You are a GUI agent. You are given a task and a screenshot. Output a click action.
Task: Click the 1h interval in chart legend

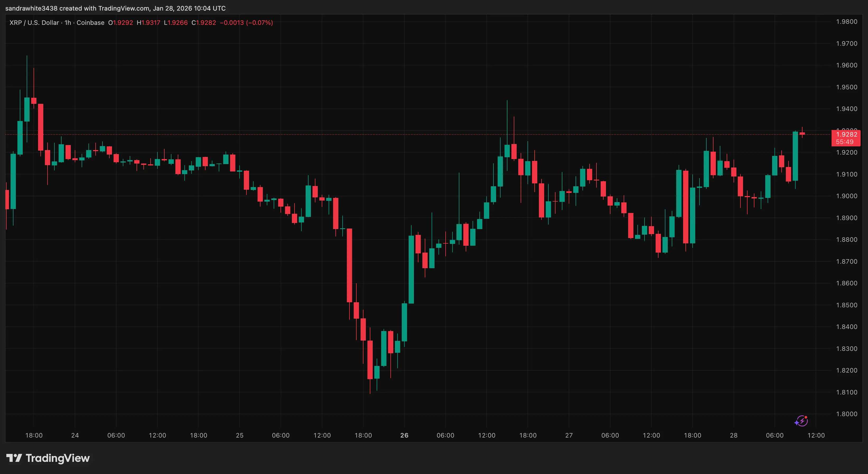coord(68,22)
